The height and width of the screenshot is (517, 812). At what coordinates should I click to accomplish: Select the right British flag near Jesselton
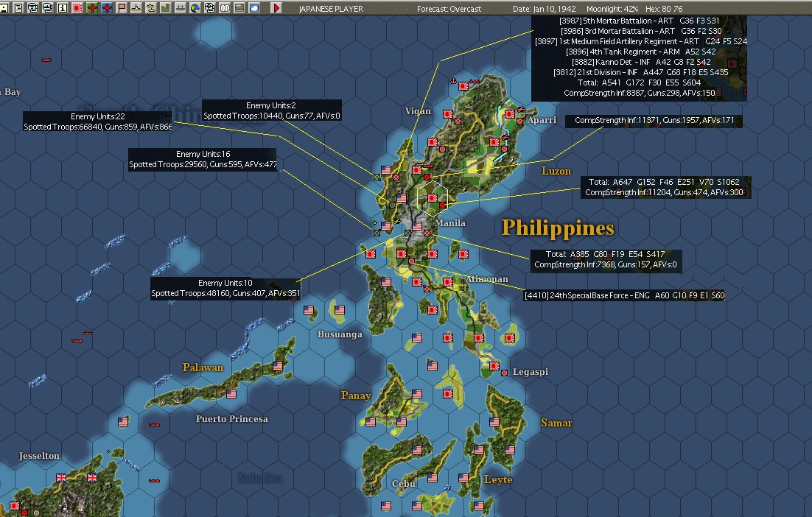92,478
